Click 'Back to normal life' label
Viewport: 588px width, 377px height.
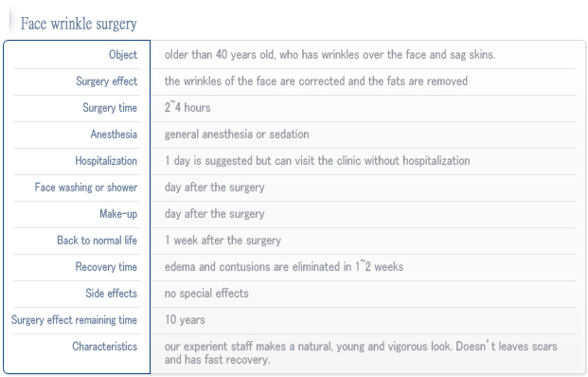[98, 240]
